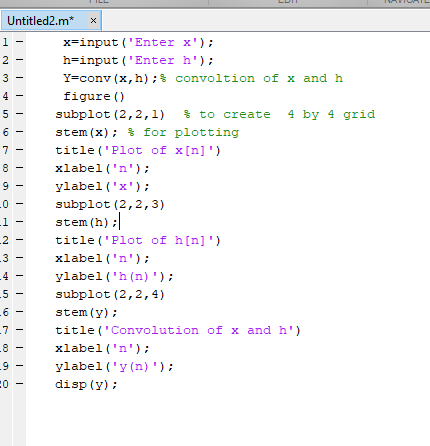Click ylabel('y(n)'); line
Screen dimensions: 430x446
tap(114, 367)
